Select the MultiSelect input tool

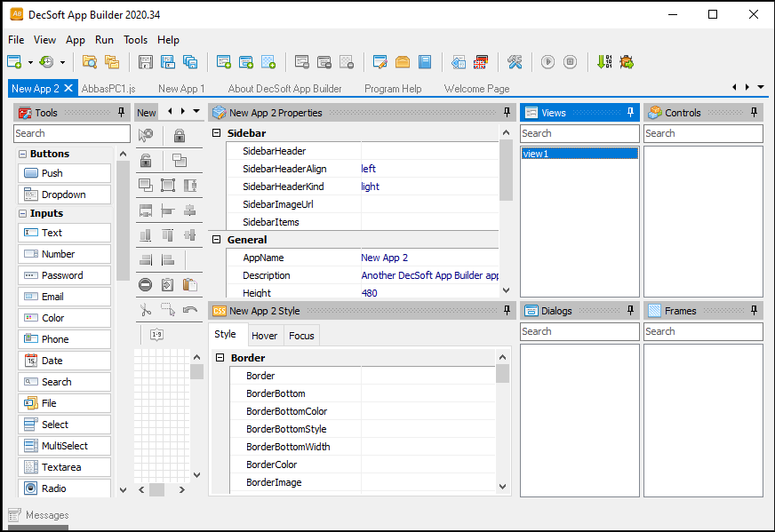(x=64, y=446)
